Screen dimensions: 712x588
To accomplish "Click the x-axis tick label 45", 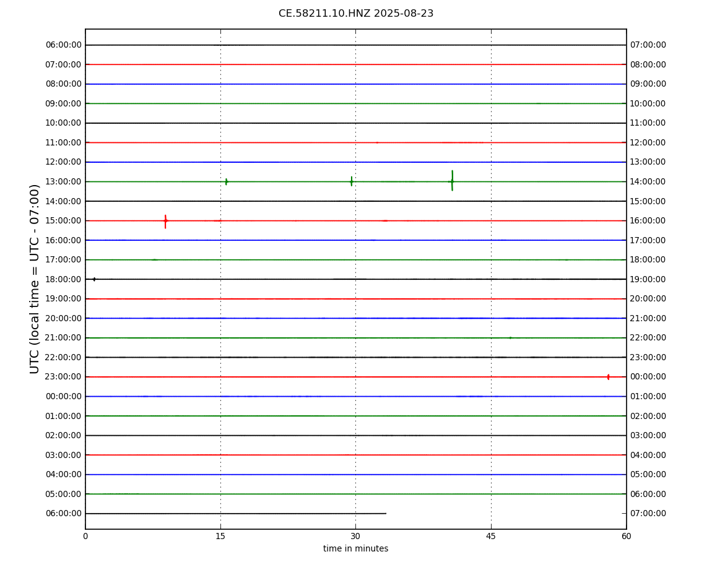I will coord(491,536).
